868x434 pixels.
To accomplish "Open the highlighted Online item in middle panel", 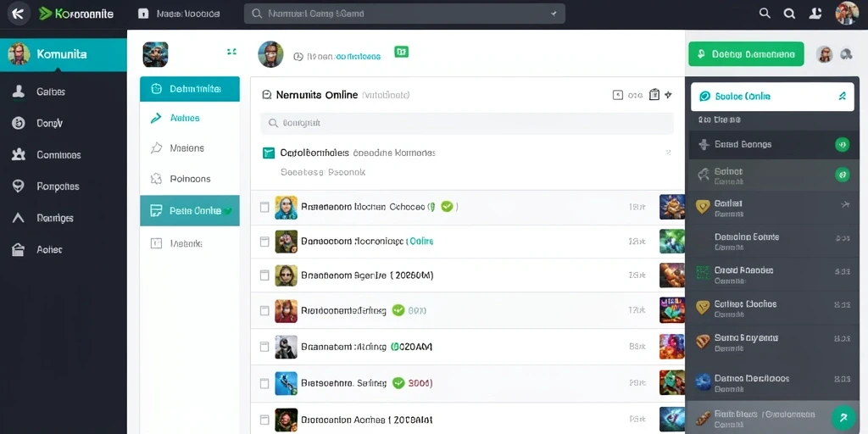I will 190,210.
